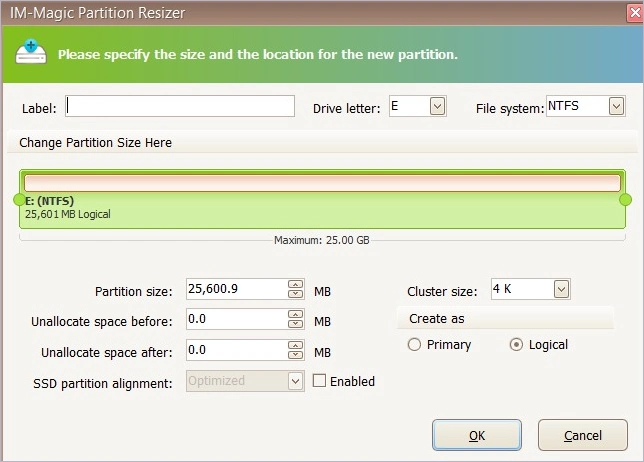This screenshot has height=462, width=644.
Task: Open the Drive letter dropdown
Action: pyautogui.click(x=437, y=106)
